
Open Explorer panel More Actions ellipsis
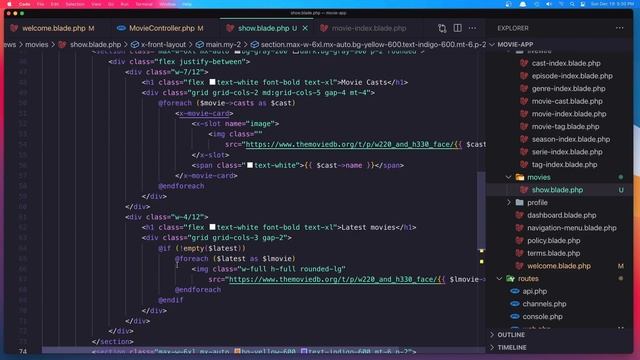pyautogui.click(x=620, y=28)
